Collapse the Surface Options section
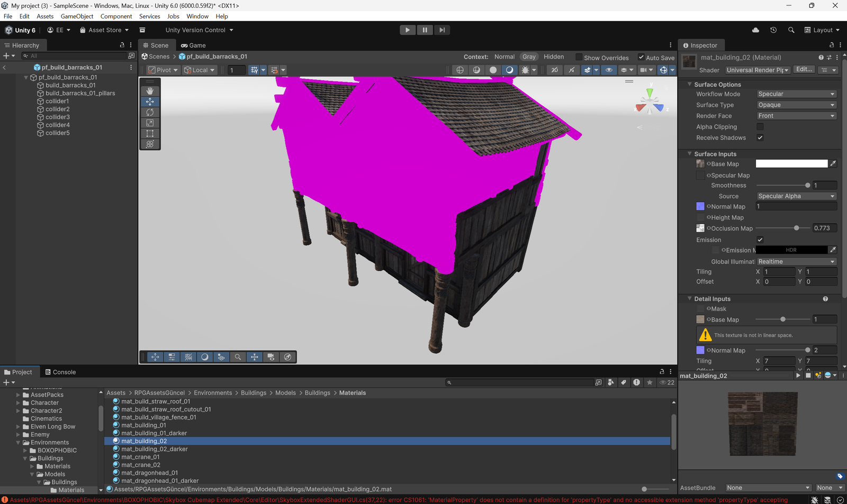This screenshot has height=504, width=847. pos(690,85)
